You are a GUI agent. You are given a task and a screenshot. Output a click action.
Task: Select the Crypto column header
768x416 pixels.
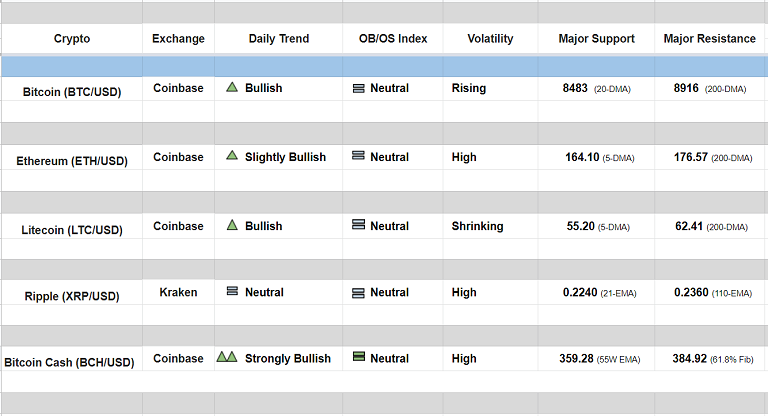point(72,39)
